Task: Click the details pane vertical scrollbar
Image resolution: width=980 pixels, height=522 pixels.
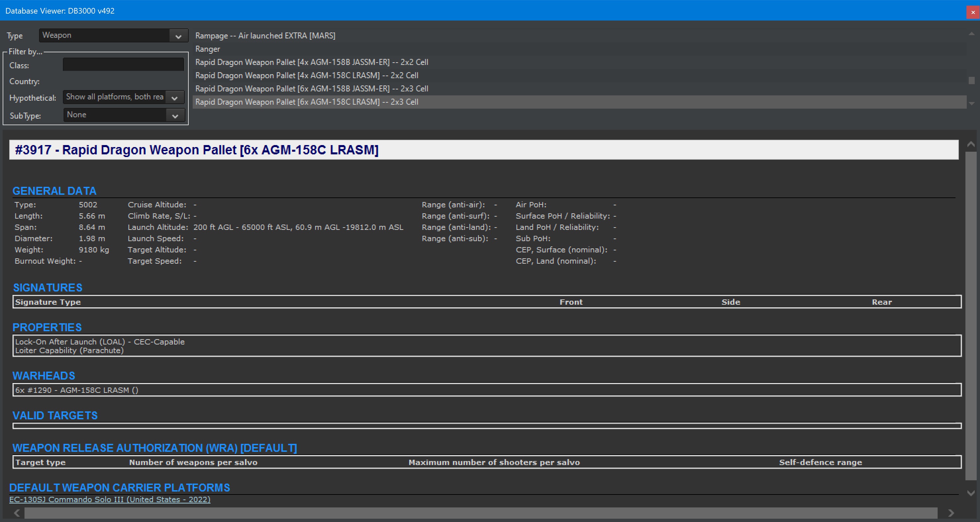Action: 971,316
